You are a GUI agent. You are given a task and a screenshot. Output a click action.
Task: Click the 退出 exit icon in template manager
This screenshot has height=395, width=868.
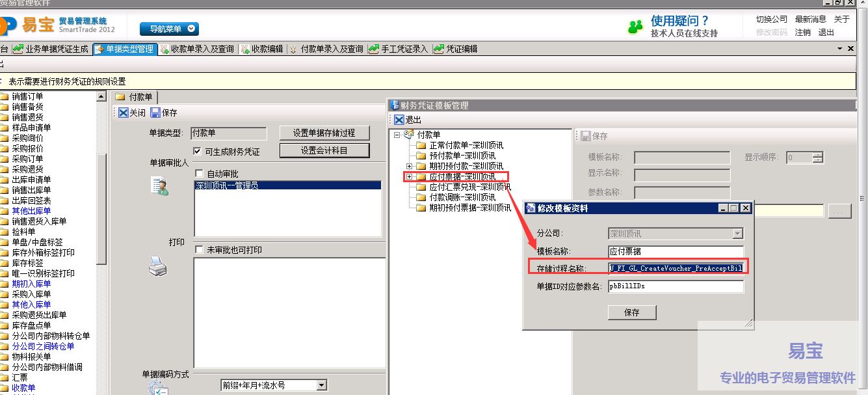[399, 120]
